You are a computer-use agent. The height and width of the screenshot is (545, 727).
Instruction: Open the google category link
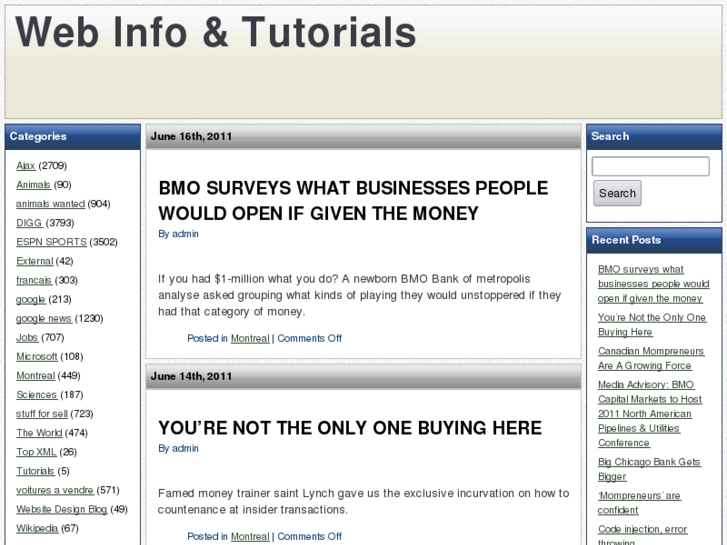[31, 299]
